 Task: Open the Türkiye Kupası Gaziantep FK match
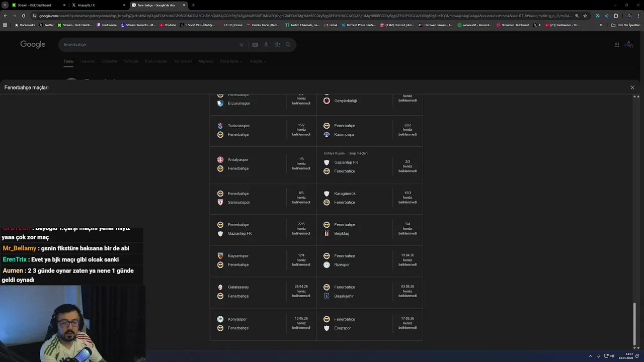click(x=370, y=164)
